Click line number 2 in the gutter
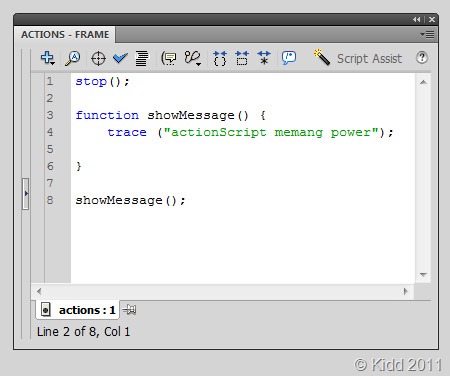Image resolution: width=450 pixels, height=376 pixels. click(x=50, y=98)
